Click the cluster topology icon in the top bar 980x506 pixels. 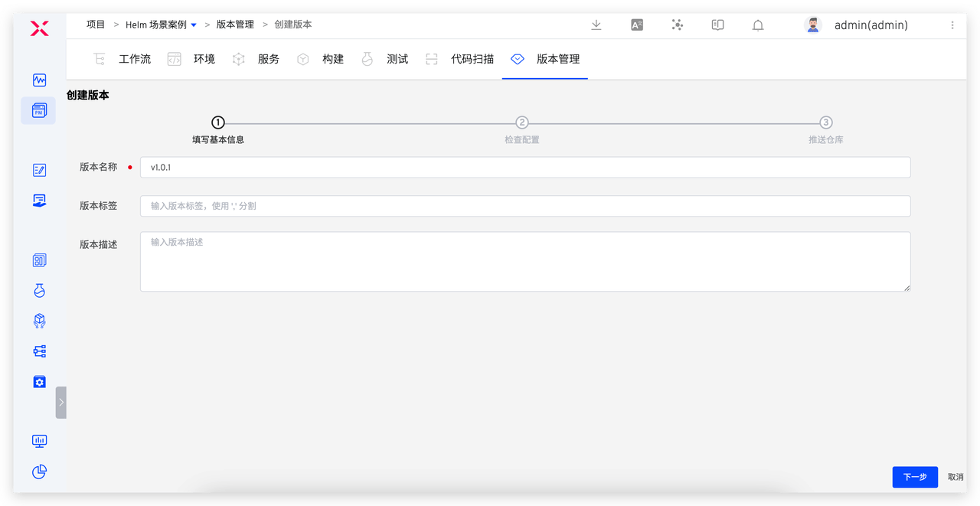click(x=677, y=24)
